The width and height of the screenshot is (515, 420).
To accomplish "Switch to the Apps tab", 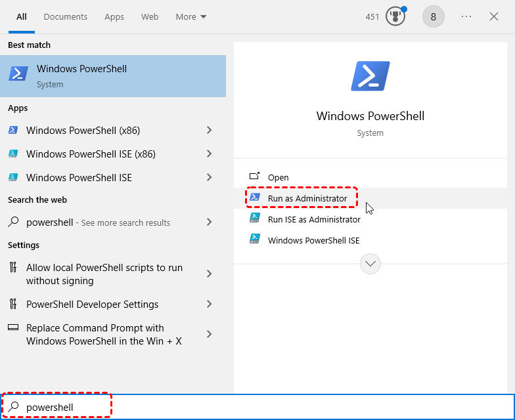I will click(x=114, y=16).
